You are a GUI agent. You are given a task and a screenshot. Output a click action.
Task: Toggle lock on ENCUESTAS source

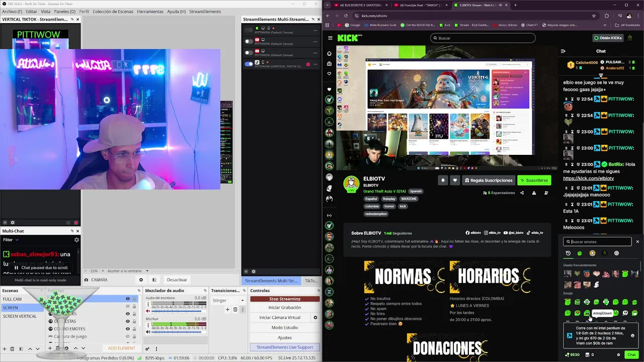tap(134, 321)
